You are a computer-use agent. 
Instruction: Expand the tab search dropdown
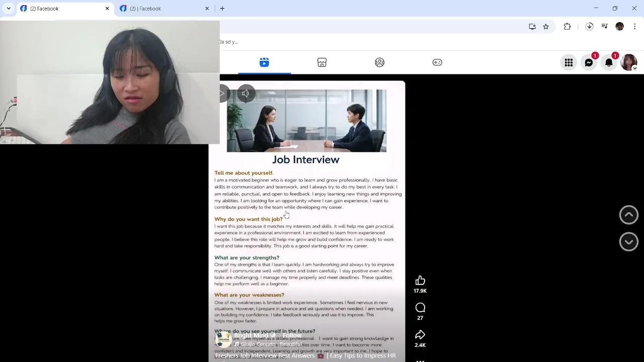pyautogui.click(x=9, y=9)
